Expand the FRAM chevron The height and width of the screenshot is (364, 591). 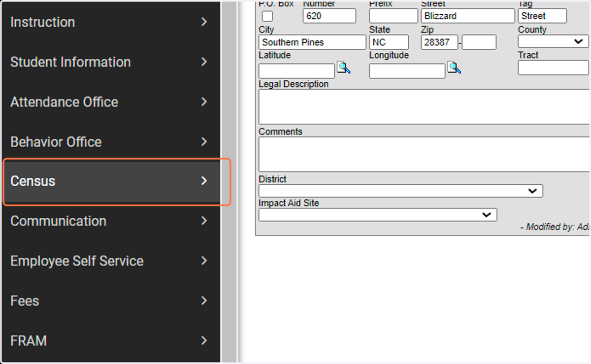coord(204,341)
